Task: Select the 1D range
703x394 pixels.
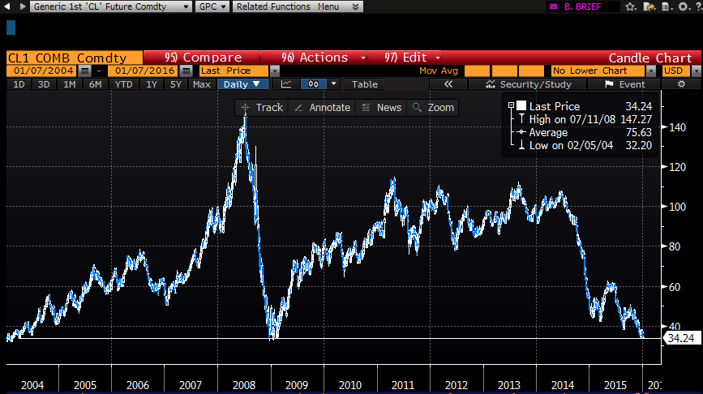Action: [19, 84]
